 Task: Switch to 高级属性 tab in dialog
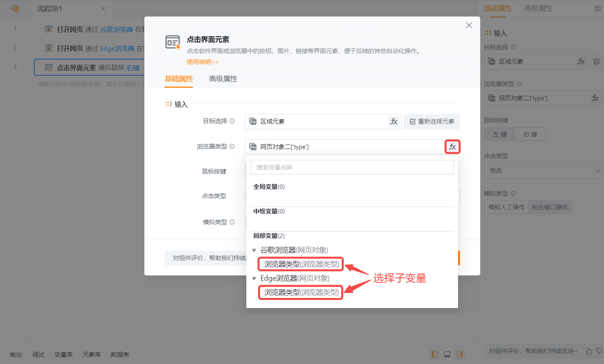[223, 79]
